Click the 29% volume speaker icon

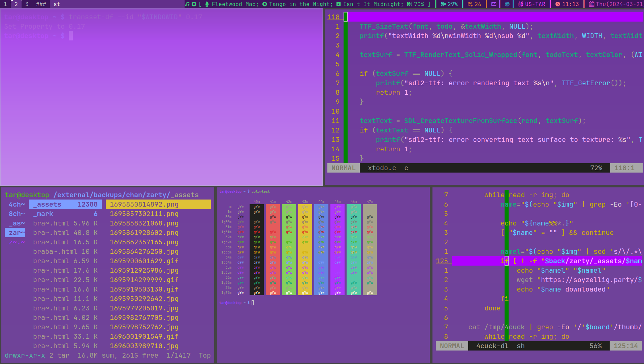(x=443, y=4)
